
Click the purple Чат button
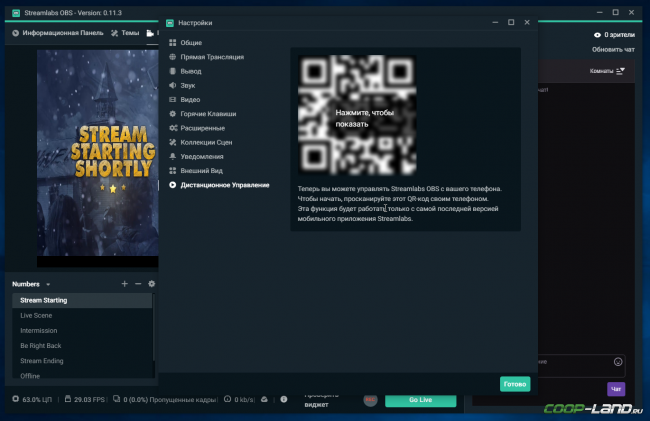(x=616, y=389)
